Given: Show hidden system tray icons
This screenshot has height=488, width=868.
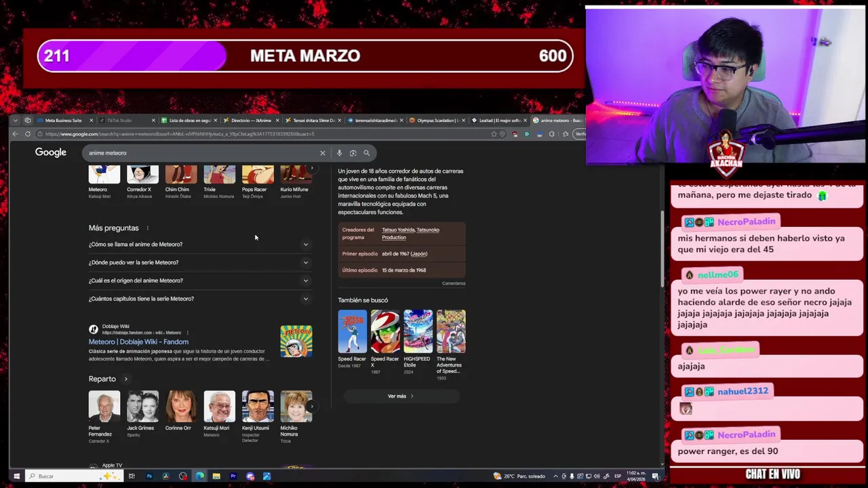Looking at the screenshot, I should pos(555,476).
